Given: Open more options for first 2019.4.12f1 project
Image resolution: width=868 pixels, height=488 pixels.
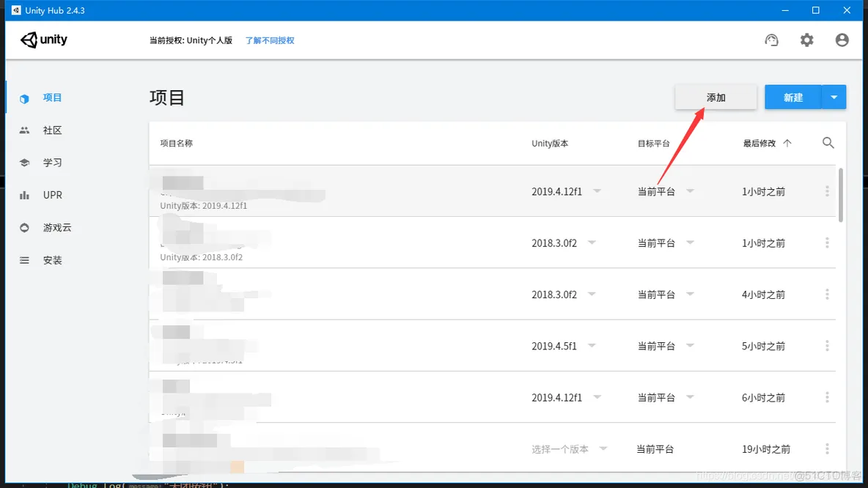Looking at the screenshot, I should click(827, 191).
